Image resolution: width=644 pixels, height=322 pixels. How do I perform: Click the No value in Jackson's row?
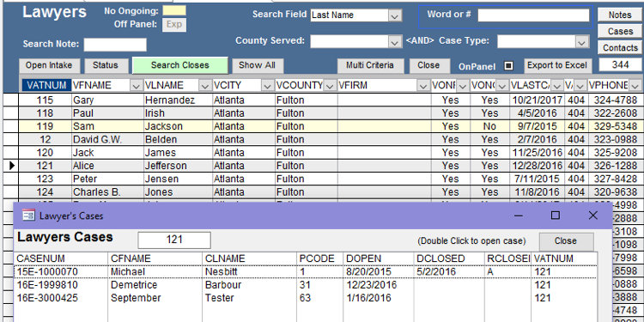click(x=489, y=126)
